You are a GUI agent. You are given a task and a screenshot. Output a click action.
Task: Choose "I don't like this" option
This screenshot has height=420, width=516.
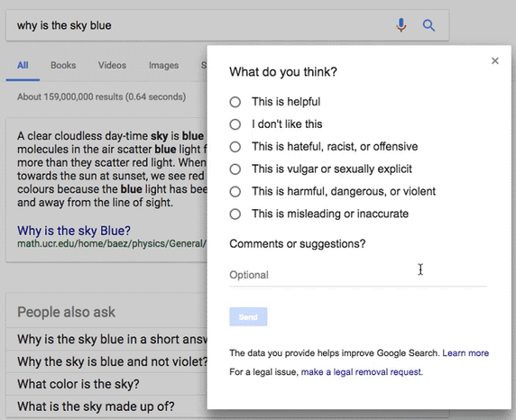pyautogui.click(x=235, y=124)
